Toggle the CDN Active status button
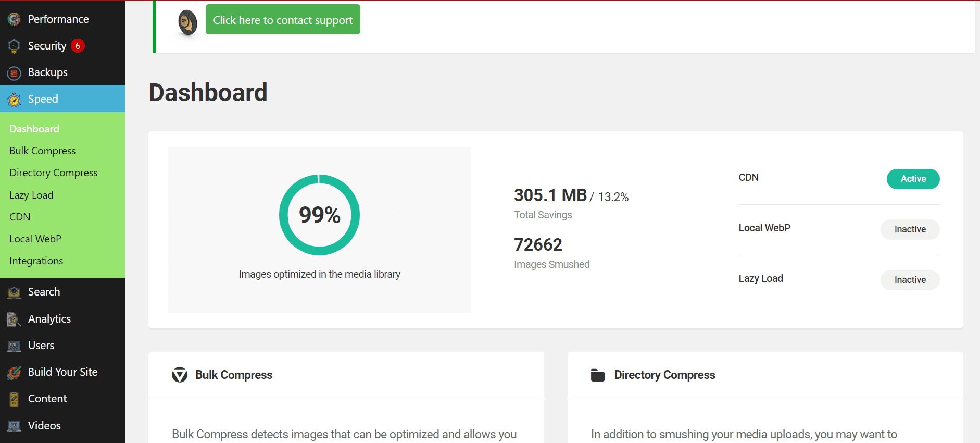Image resolution: width=980 pixels, height=443 pixels. coord(913,179)
